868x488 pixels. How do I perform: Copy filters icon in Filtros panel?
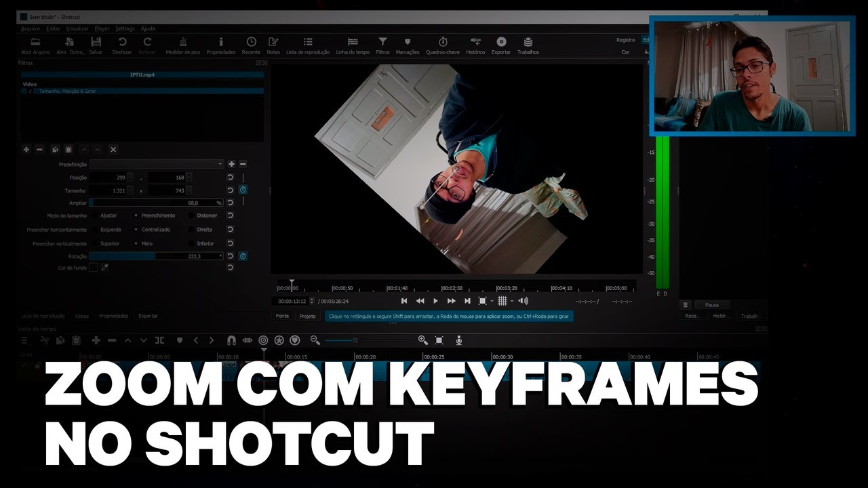click(x=56, y=149)
